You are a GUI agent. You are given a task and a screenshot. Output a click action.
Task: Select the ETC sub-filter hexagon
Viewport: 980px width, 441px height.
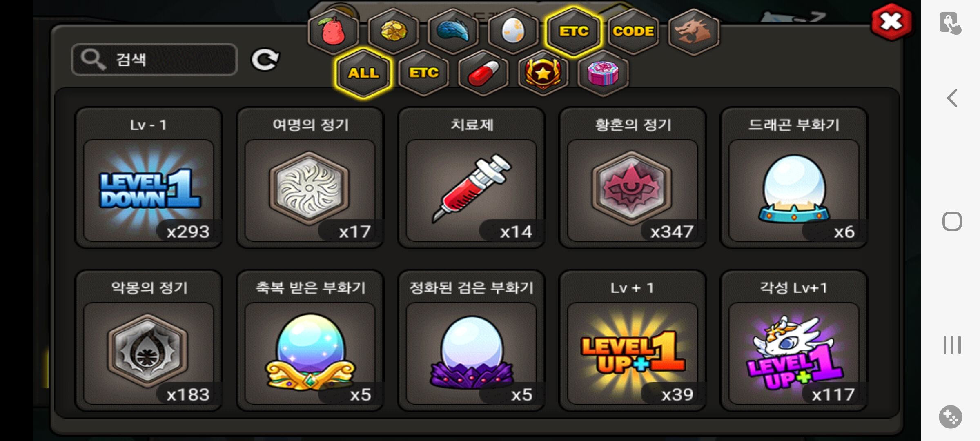click(423, 73)
